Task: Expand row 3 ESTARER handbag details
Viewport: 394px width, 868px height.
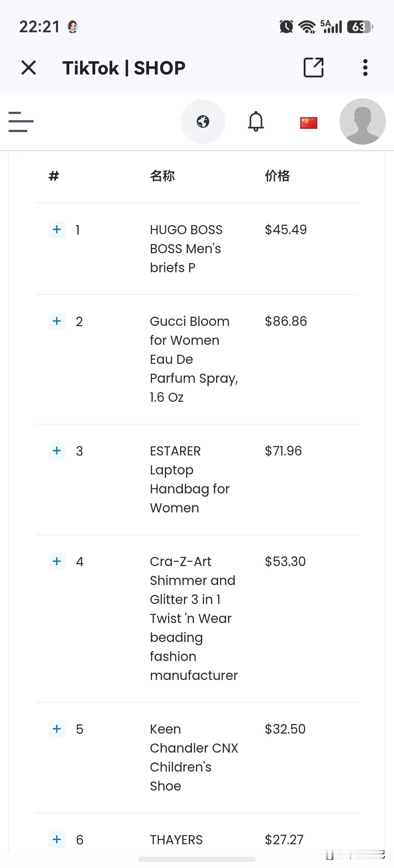Action: pyautogui.click(x=57, y=451)
